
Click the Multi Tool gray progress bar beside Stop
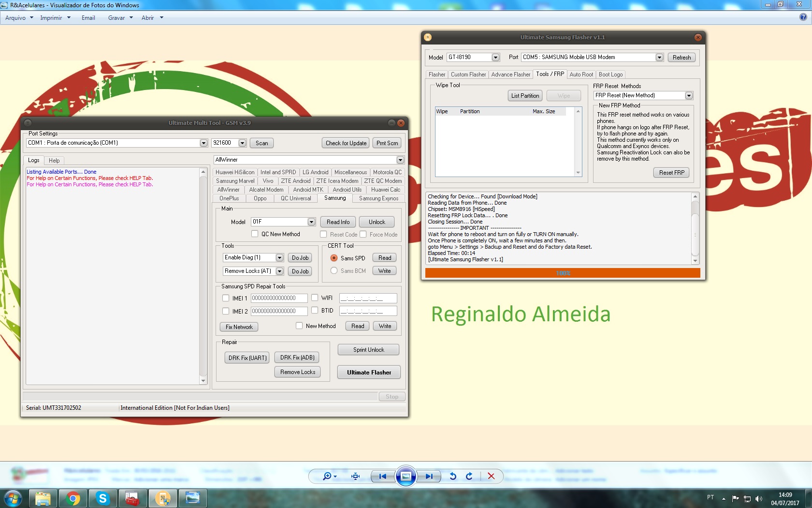tap(200, 397)
